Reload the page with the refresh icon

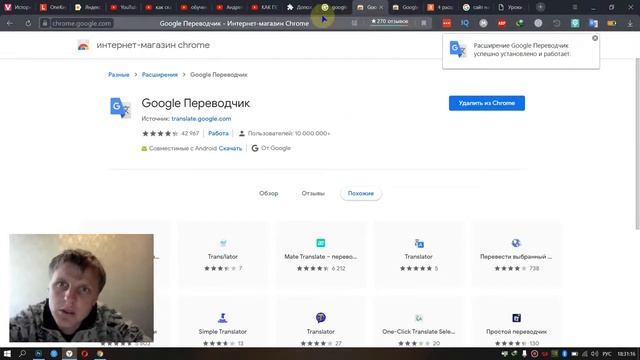pos(28,23)
